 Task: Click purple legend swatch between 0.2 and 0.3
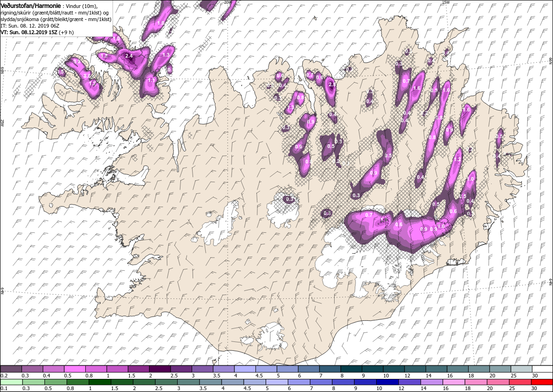11,369
